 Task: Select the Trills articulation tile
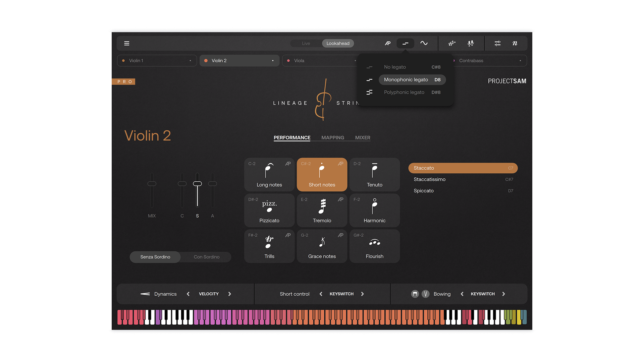click(x=269, y=246)
